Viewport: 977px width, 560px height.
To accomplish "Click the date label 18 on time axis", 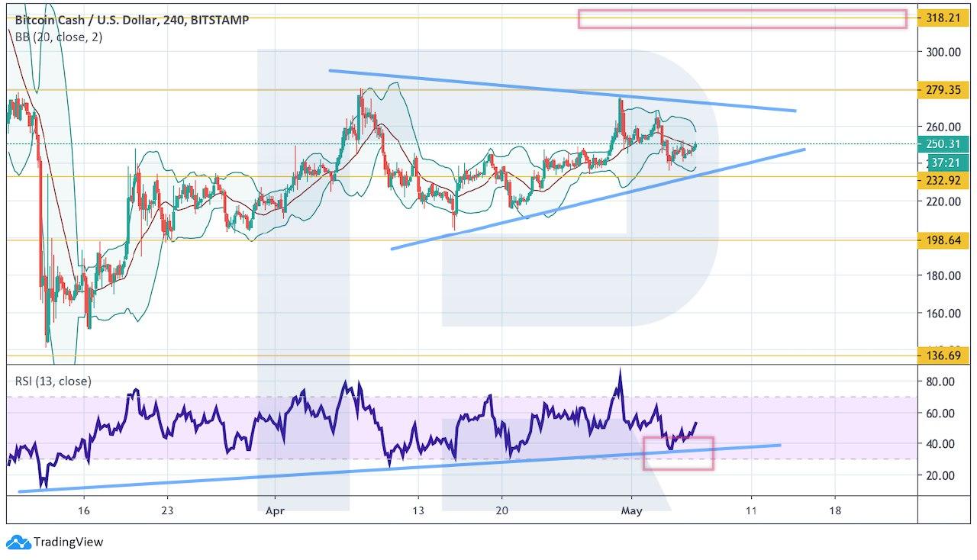I will point(834,510).
